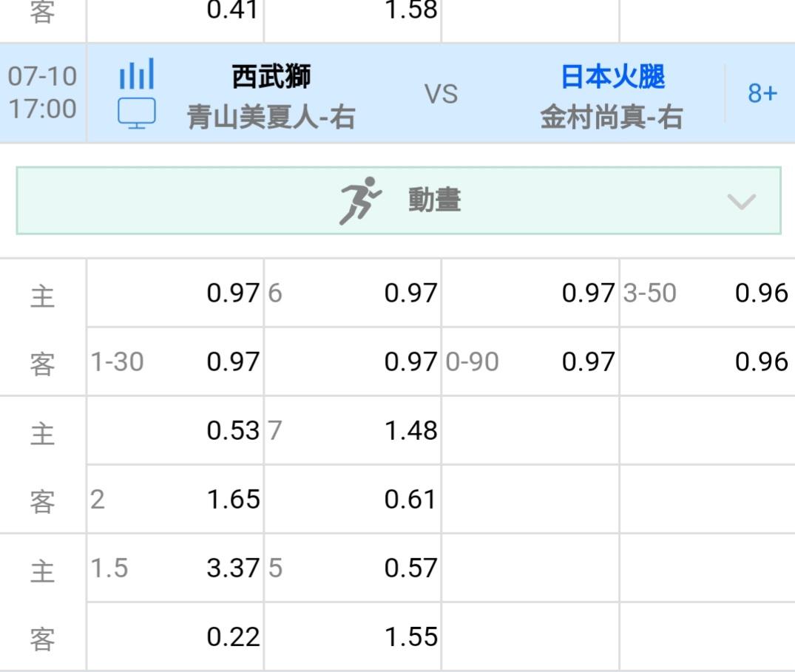This screenshot has height=672, width=795.
Task: Tap the 1.58 odds at top
Action: tap(410, 10)
